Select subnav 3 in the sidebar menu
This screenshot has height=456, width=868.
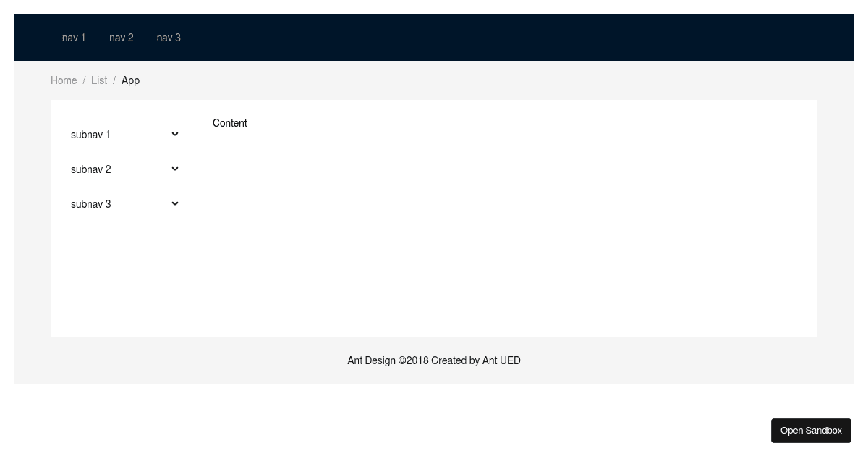click(90, 204)
